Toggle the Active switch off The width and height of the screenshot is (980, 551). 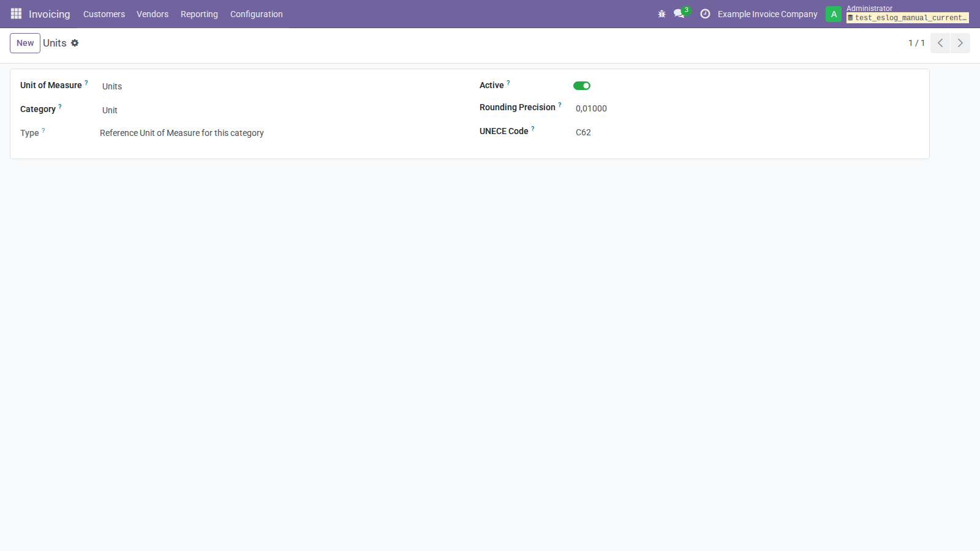point(582,86)
